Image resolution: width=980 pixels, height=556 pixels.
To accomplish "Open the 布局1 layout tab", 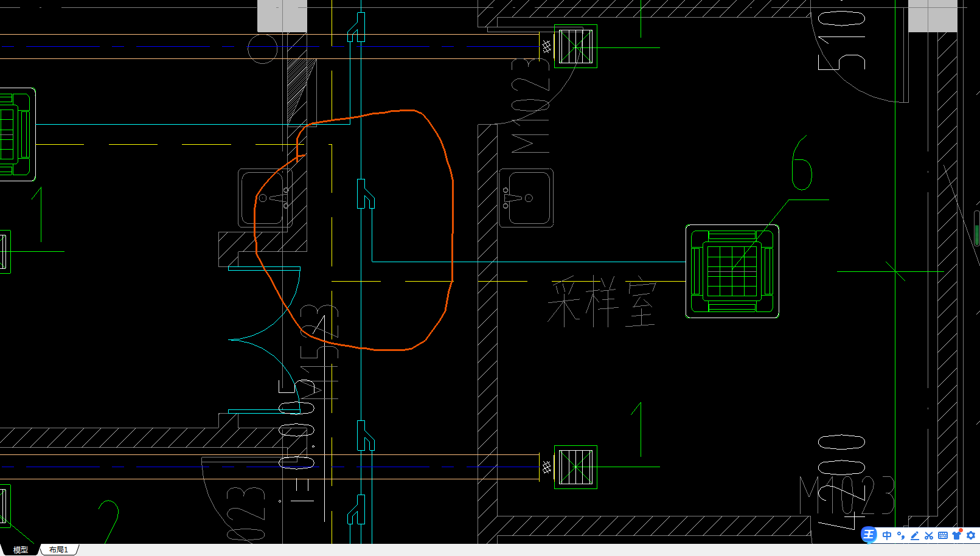I will point(58,549).
